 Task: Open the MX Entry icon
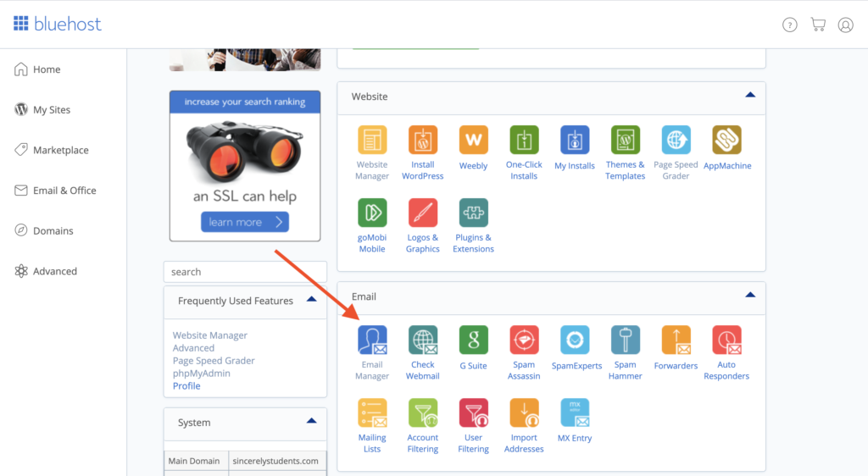point(575,413)
